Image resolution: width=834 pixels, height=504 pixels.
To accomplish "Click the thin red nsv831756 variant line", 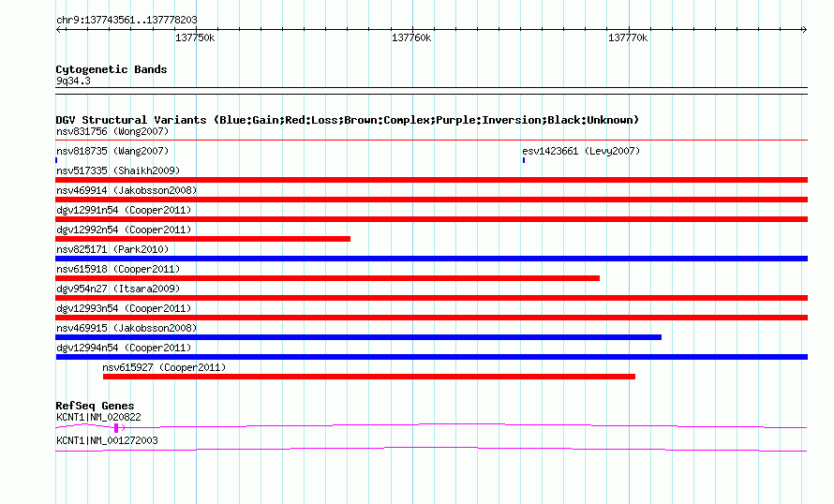I will click(x=431, y=140).
